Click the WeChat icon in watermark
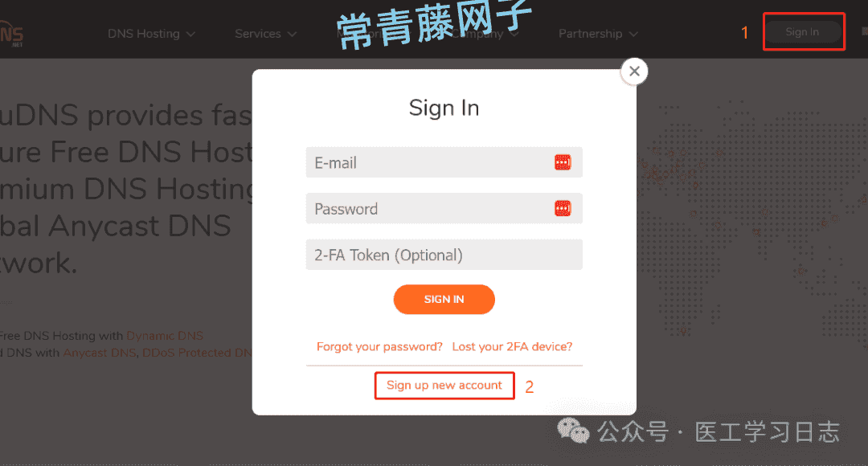Image resolution: width=868 pixels, height=466 pixels. (x=573, y=431)
